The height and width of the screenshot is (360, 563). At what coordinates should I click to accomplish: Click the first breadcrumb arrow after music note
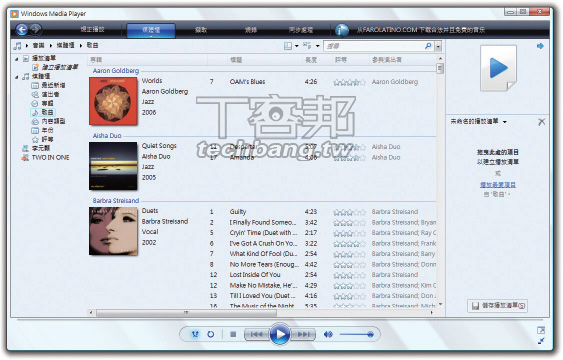[x=27, y=46]
